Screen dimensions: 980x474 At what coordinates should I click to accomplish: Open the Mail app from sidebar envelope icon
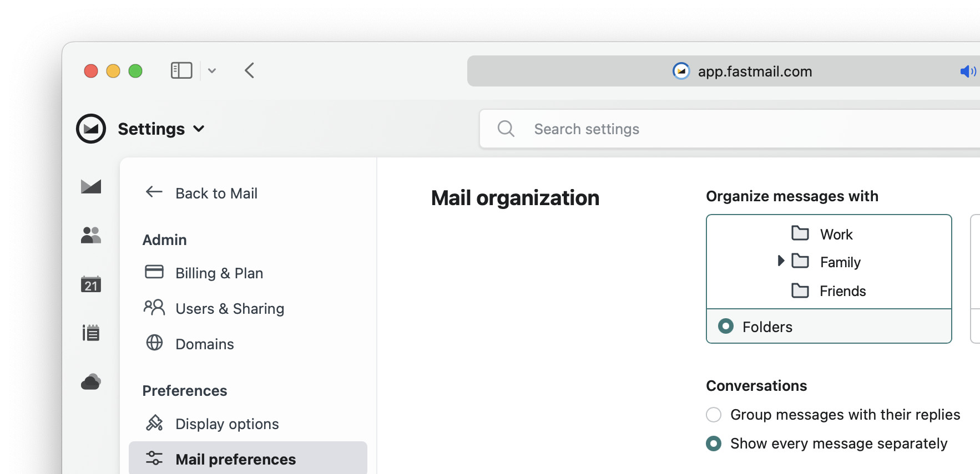(91, 186)
